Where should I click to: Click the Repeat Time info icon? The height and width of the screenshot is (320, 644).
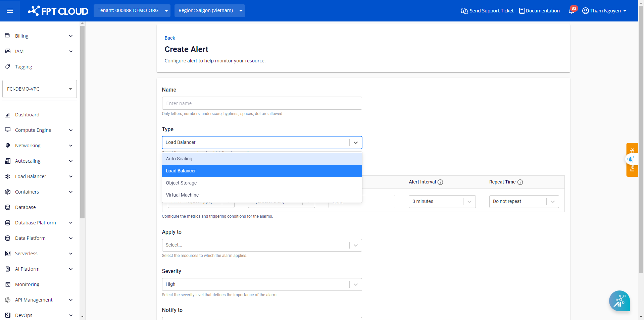pyautogui.click(x=520, y=182)
